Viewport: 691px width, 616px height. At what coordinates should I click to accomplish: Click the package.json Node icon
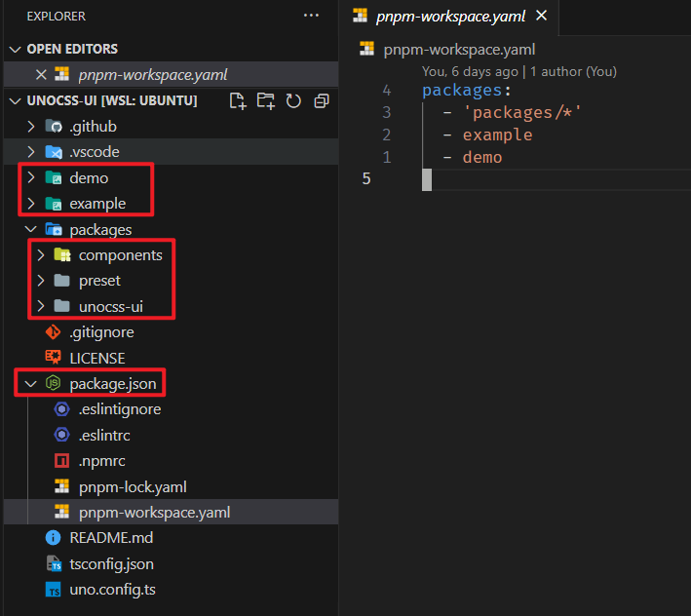click(x=54, y=383)
